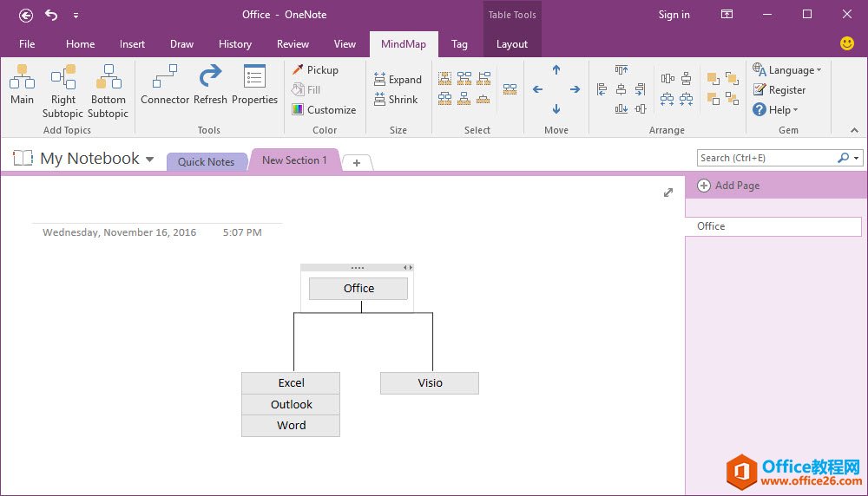Viewport: 868px width, 496px height.
Task: Open Ribbon Display Options
Action: pyautogui.click(x=727, y=15)
